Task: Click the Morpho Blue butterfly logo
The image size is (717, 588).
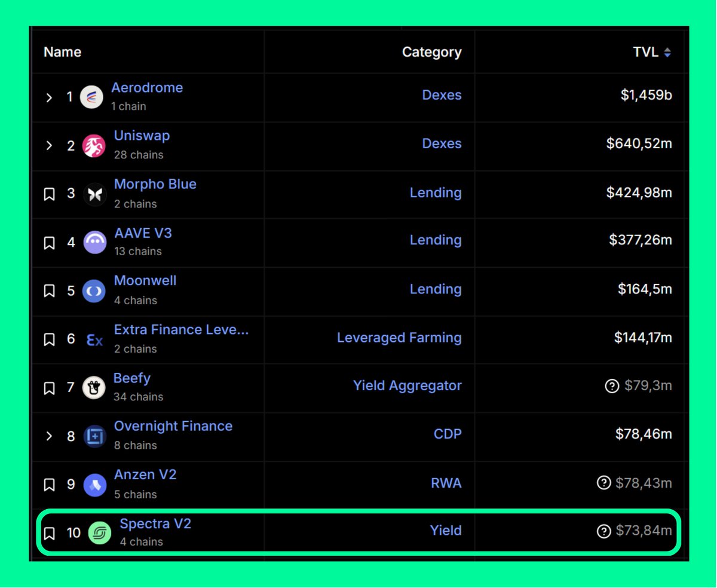Action: pos(94,194)
